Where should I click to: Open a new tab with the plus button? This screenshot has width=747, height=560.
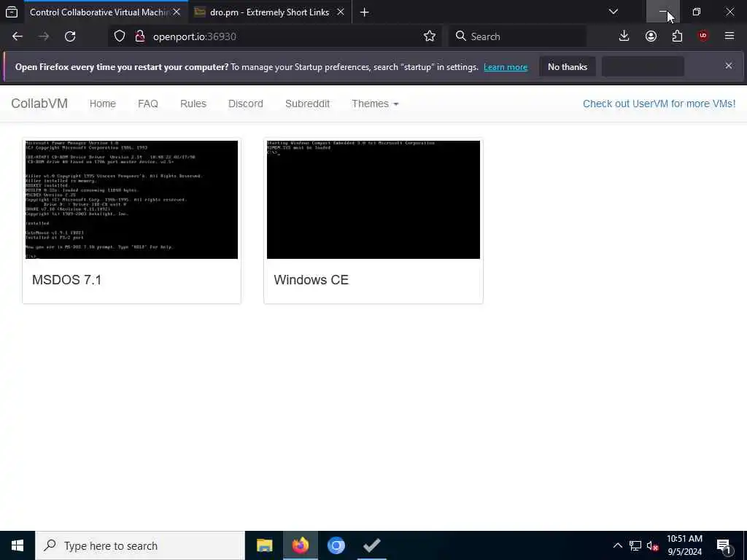tap(365, 12)
